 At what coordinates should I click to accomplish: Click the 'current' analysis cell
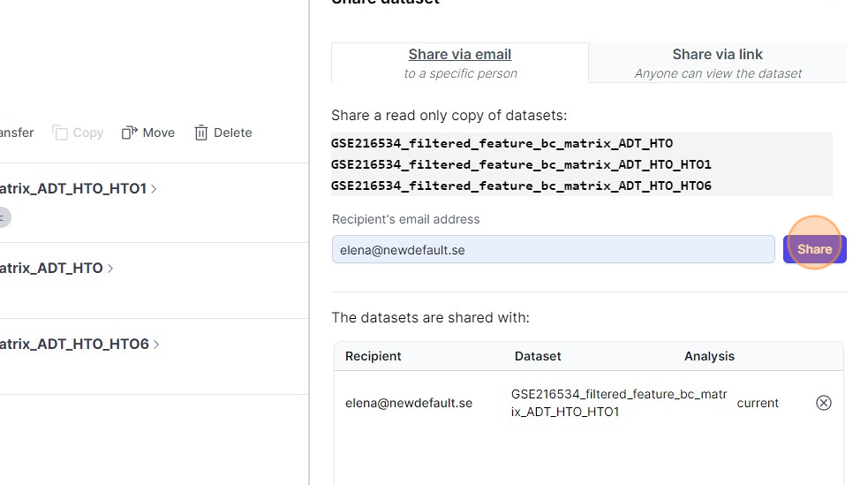coord(758,403)
